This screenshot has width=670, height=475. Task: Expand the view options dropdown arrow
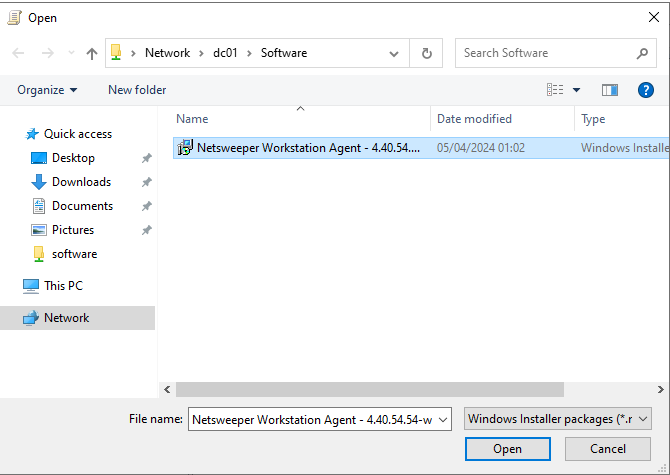576,90
